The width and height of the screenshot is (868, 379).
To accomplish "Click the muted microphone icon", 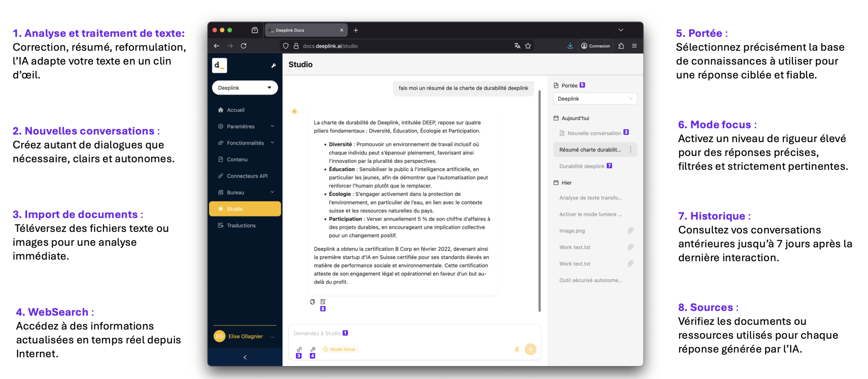I will tap(516, 349).
